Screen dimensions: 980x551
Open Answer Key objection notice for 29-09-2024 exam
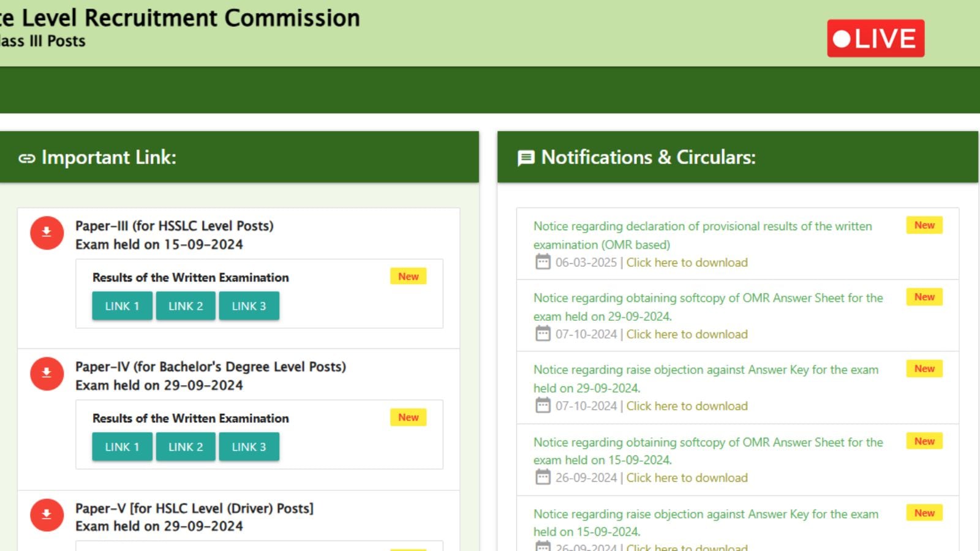point(706,370)
